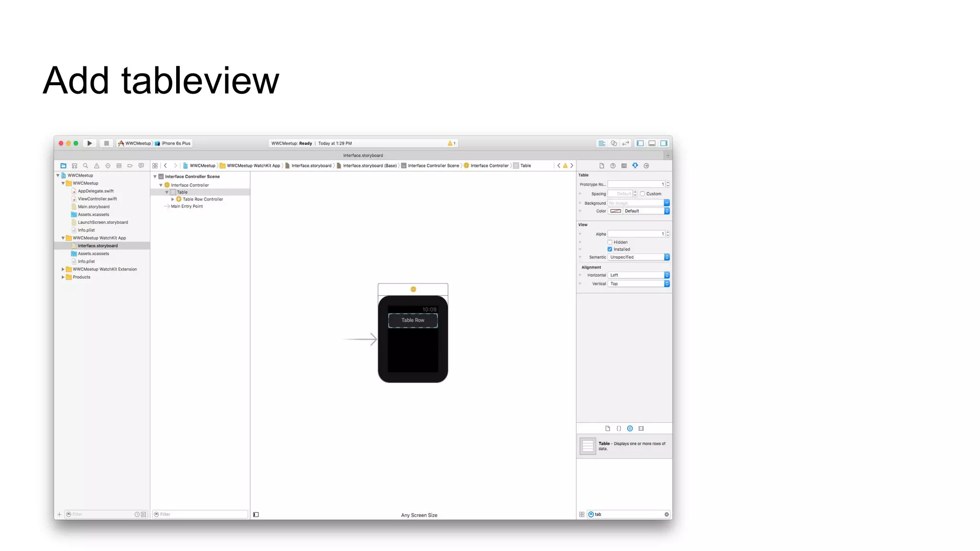The height and width of the screenshot is (551, 980).
Task: Collapse Interface Controller Scene in outline
Action: (x=155, y=176)
